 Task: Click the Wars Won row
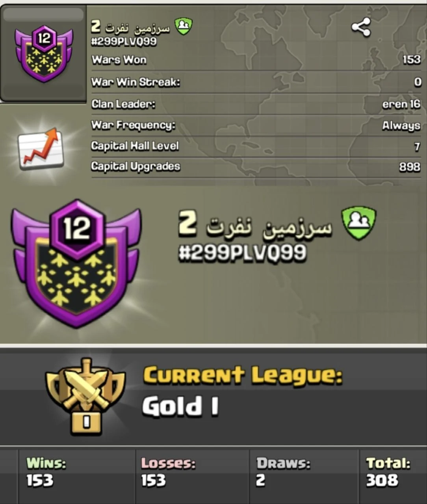tap(256, 60)
